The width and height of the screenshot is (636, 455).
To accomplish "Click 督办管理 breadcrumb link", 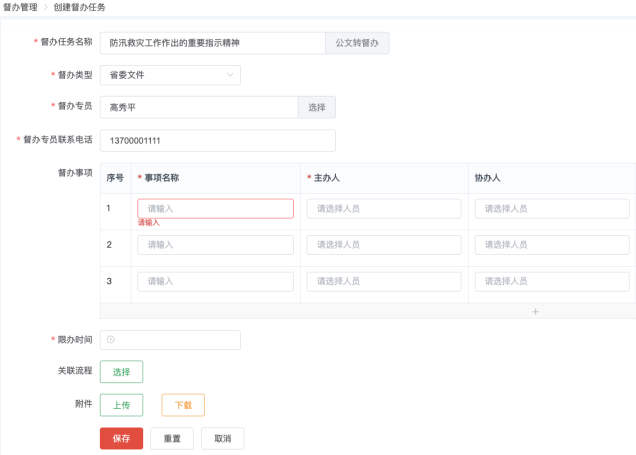I will click(x=20, y=7).
